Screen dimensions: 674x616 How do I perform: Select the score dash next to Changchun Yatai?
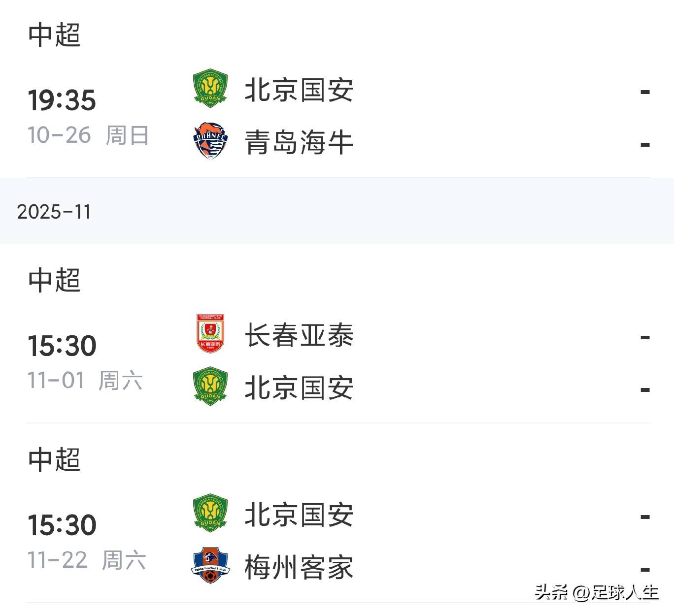tap(644, 337)
